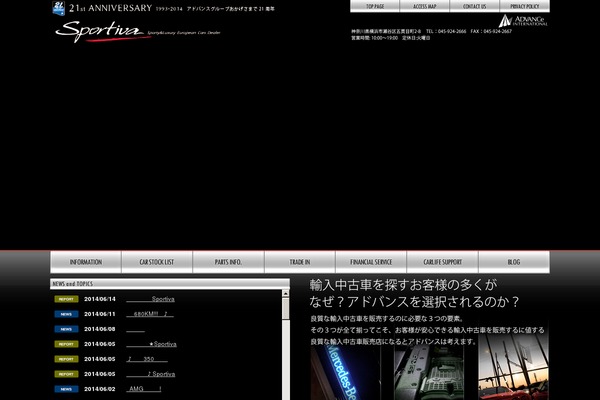The image size is (600, 400).
Task: Click the NEWS and TOPICS header
Action: pos(170,284)
